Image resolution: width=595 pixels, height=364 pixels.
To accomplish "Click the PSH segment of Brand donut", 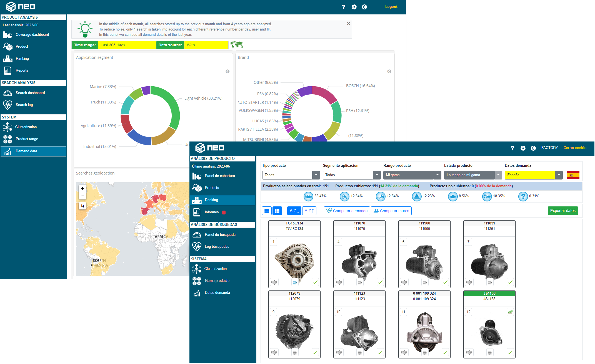I will pyautogui.click(x=337, y=112).
